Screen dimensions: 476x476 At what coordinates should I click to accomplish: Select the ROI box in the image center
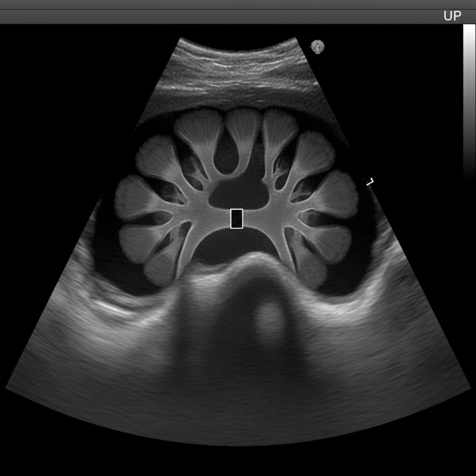click(236, 218)
